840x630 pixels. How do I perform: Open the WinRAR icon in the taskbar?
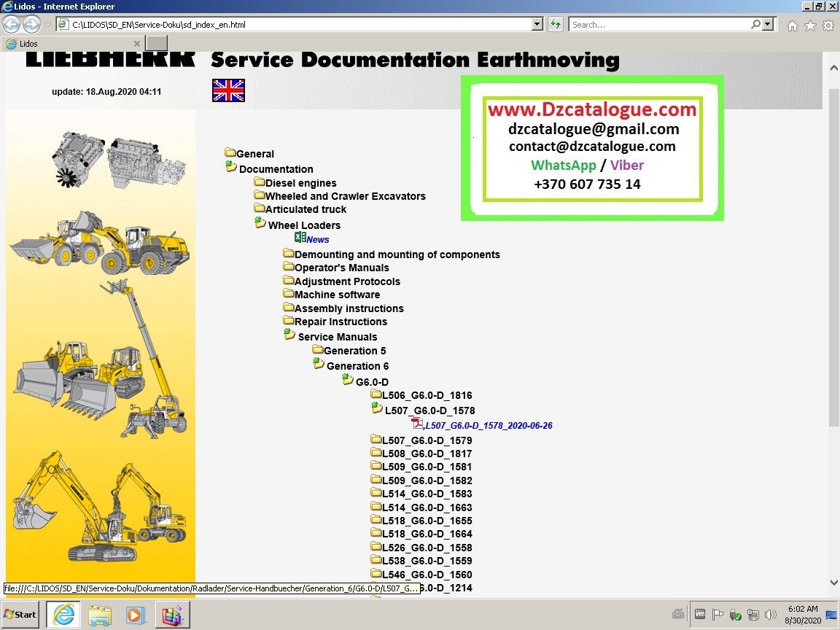(x=173, y=615)
